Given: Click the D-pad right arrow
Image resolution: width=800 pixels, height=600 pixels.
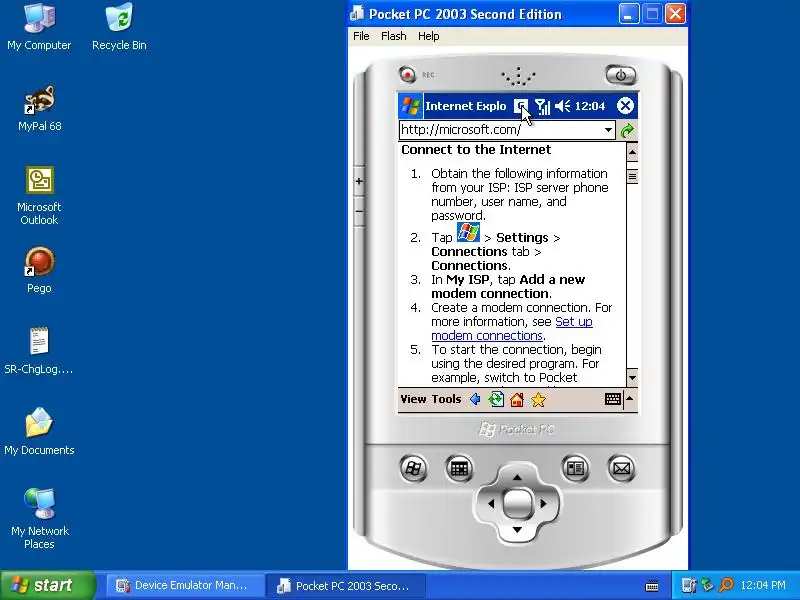Looking at the screenshot, I should coord(544,504).
